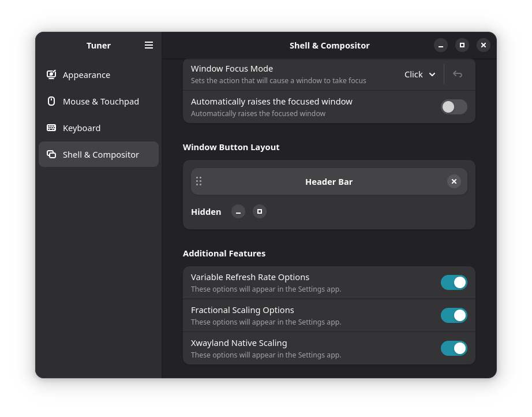Click the Shell & Compositor windows icon
The width and height of the screenshot is (532, 417).
pyautogui.click(x=51, y=154)
